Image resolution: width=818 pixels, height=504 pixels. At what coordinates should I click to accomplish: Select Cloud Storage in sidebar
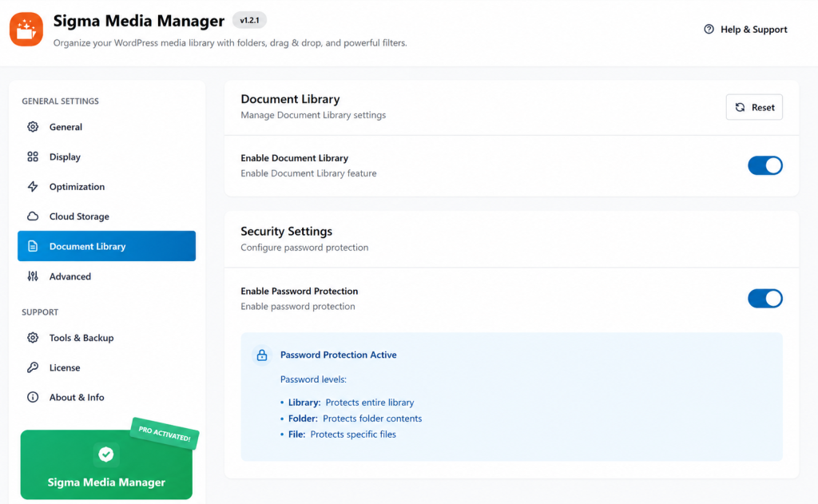point(106,216)
